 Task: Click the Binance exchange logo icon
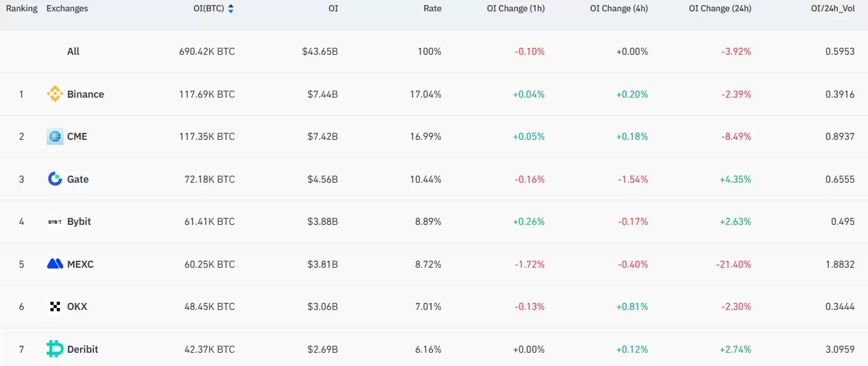(55, 94)
